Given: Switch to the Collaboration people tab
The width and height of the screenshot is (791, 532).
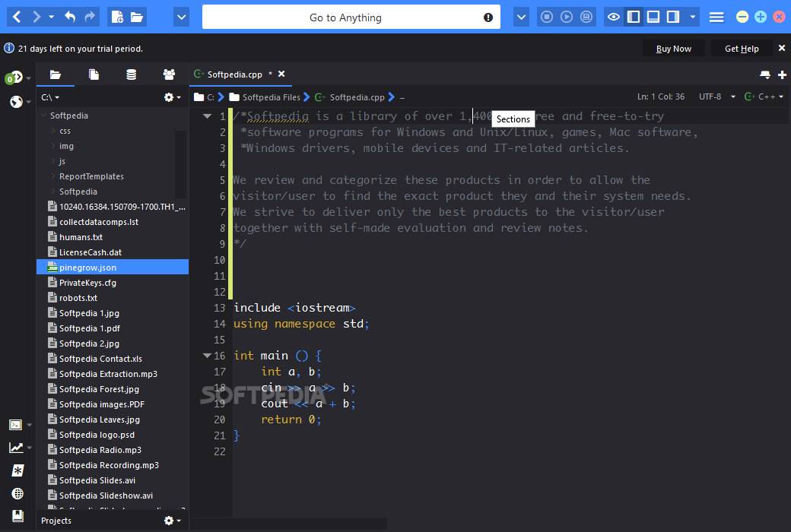Looking at the screenshot, I should (169, 74).
